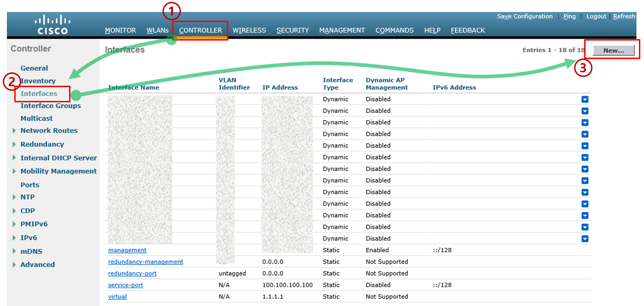Open General in the Controller sidebar
Screen dimensions: 644x306
click(34, 68)
